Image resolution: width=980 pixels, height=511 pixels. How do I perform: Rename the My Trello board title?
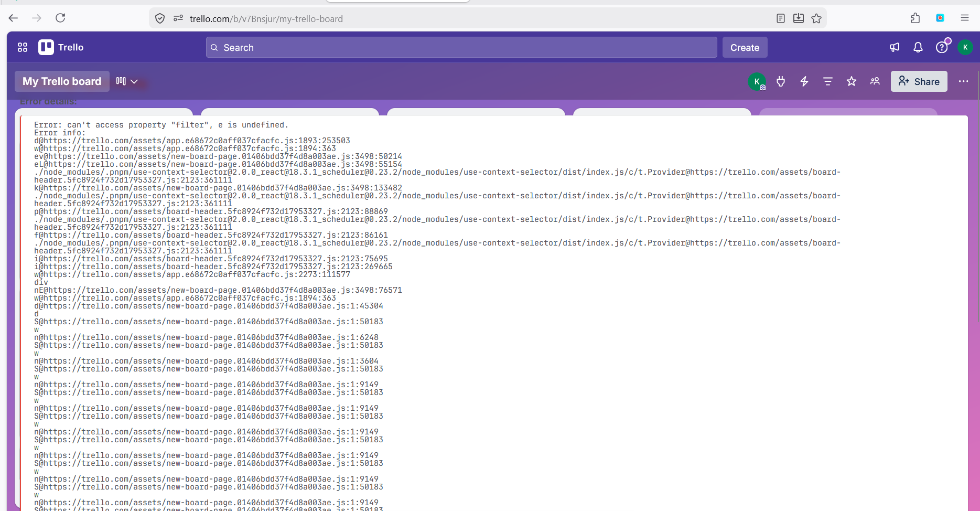62,81
